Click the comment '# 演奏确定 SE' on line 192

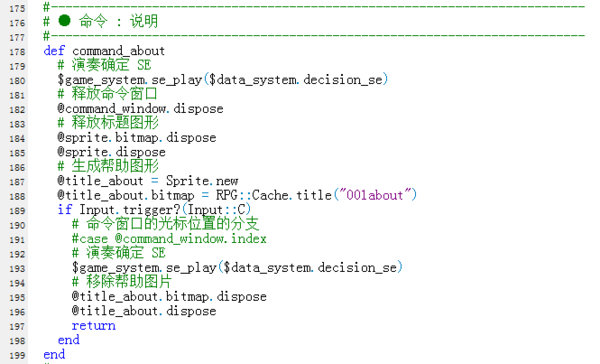pyautogui.click(x=119, y=253)
